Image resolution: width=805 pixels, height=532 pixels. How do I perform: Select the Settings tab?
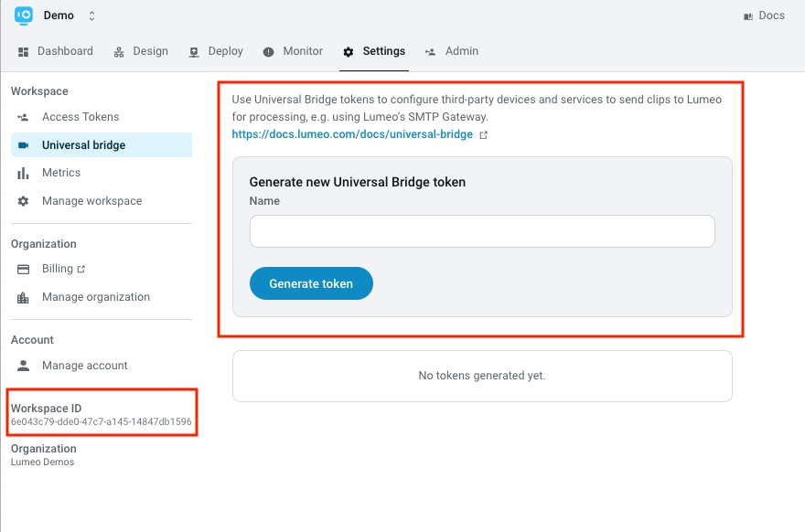coord(374,51)
